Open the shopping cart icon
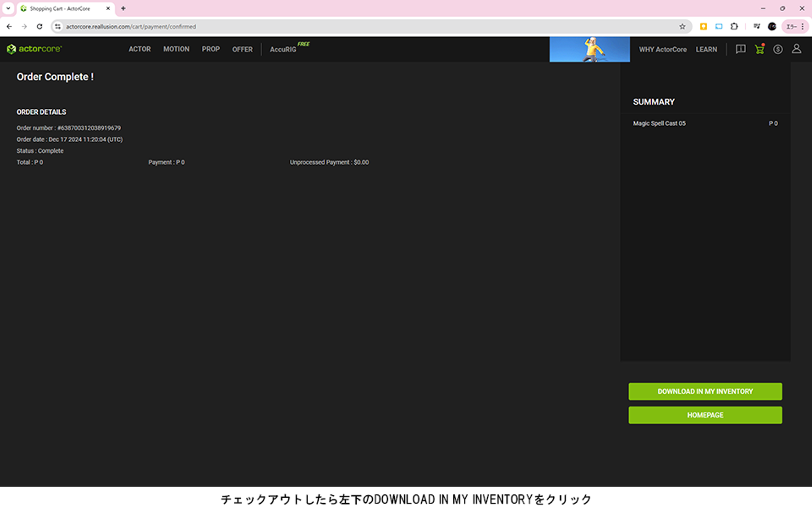Image resolution: width=812 pixels, height=514 pixels. tap(760, 49)
